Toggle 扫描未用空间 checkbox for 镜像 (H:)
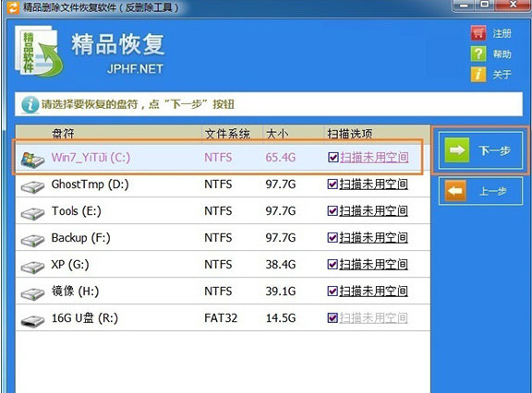Image resolution: width=532 pixels, height=393 pixels. (x=332, y=291)
